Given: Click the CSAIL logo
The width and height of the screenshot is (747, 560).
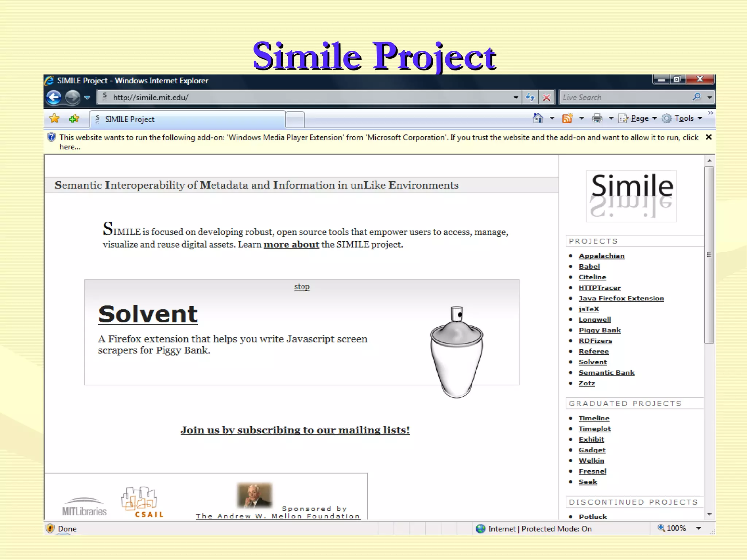Looking at the screenshot, I should click(x=142, y=502).
